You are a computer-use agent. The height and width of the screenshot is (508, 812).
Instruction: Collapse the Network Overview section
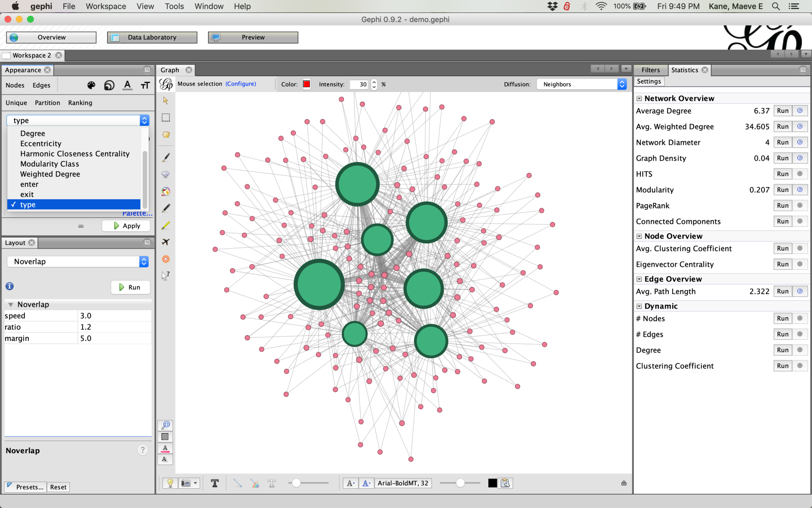coord(639,99)
